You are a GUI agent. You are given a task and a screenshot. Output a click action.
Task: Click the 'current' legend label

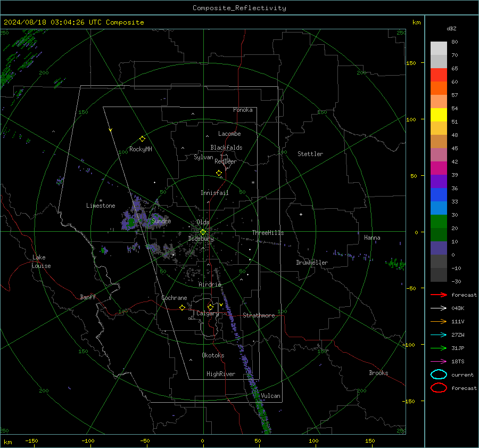pos(463,375)
